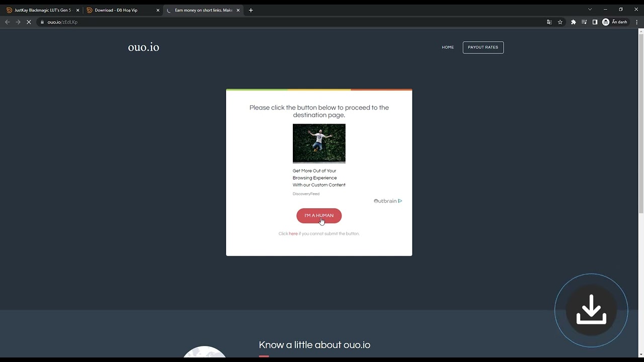Screen dimensions: 644x362
Task: Close the JustKay Blackmagic LUT's tab
Action: tap(77, 10)
